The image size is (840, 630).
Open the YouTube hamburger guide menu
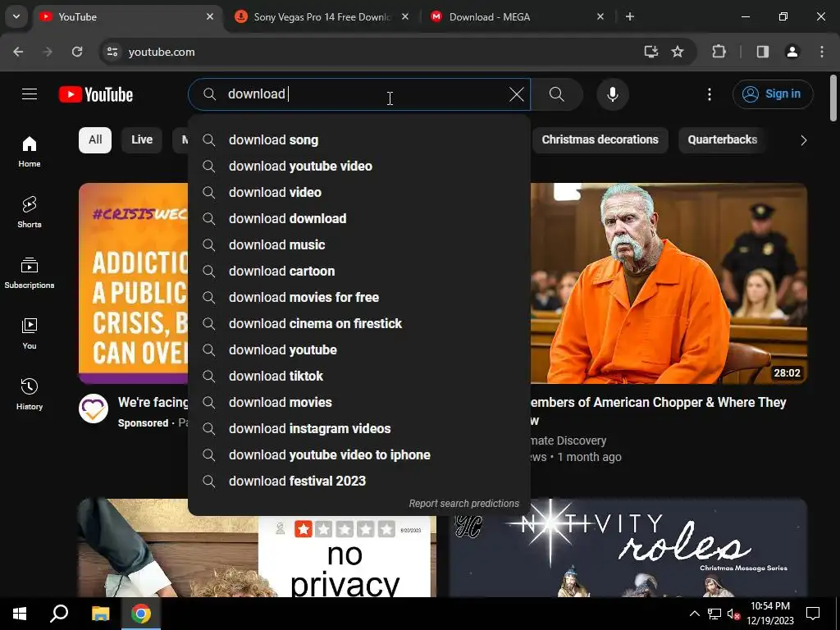pyautogui.click(x=30, y=94)
